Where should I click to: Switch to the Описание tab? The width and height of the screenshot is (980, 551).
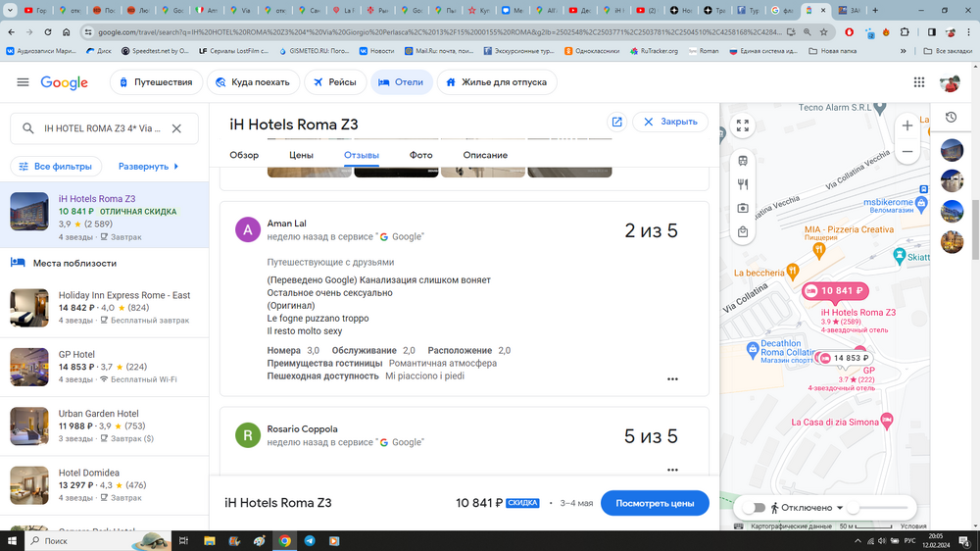click(485, 155)
